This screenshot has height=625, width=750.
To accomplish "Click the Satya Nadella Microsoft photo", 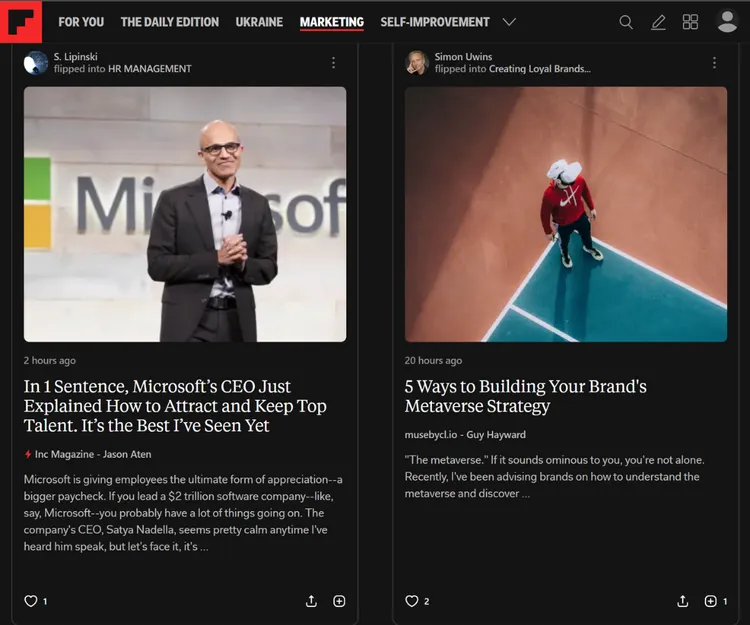I will coord(185,214).
